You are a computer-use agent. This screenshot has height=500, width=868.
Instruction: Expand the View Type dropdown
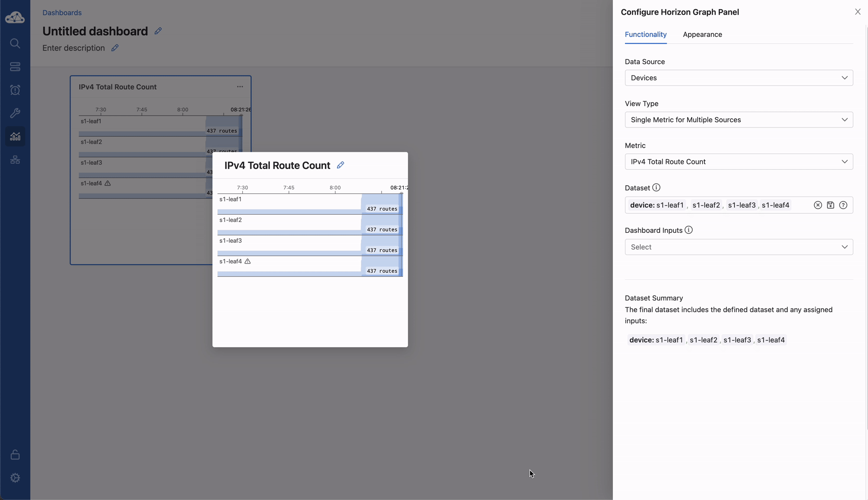click(x=739, y=120)
